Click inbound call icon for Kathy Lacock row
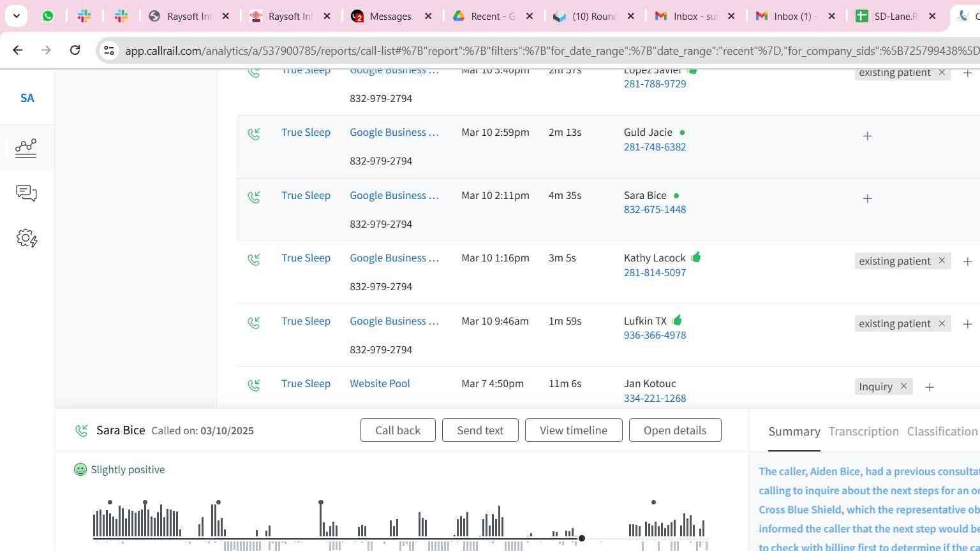The height and width of the screenshot is (551, 980). [x=254, y=260]
